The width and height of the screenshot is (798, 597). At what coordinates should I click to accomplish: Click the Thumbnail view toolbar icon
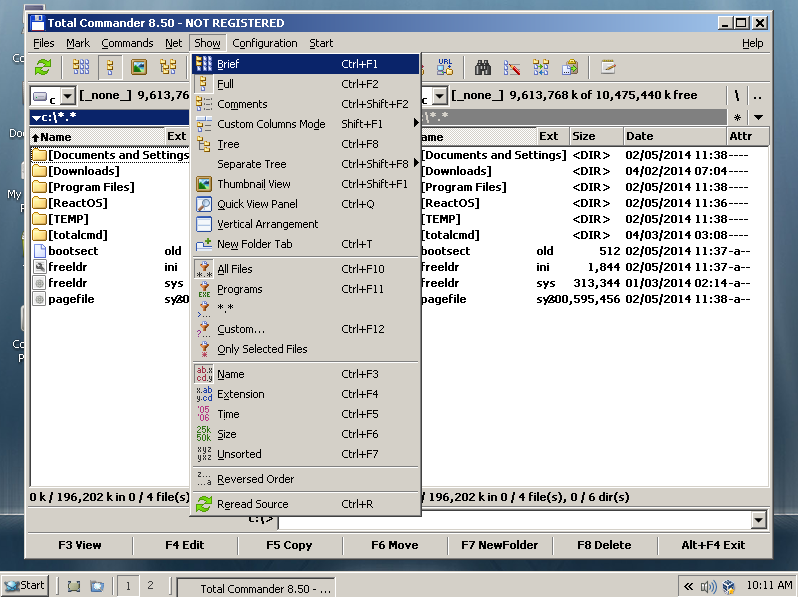[x=138, y=67]
